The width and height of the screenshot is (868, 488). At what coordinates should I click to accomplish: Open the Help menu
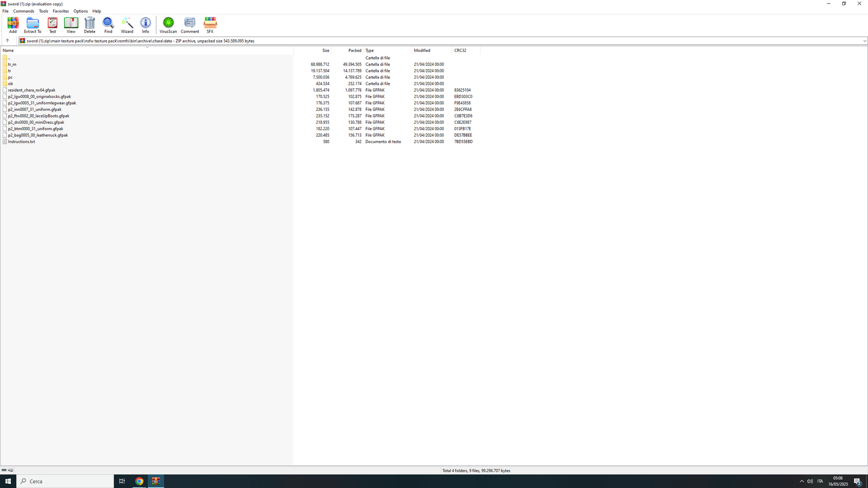coord(97,11)
